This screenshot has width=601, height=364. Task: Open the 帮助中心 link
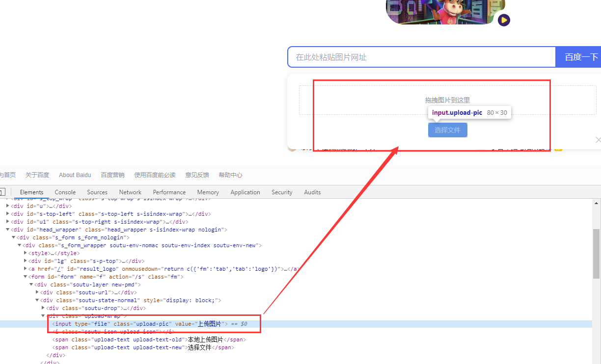[230, 175]
